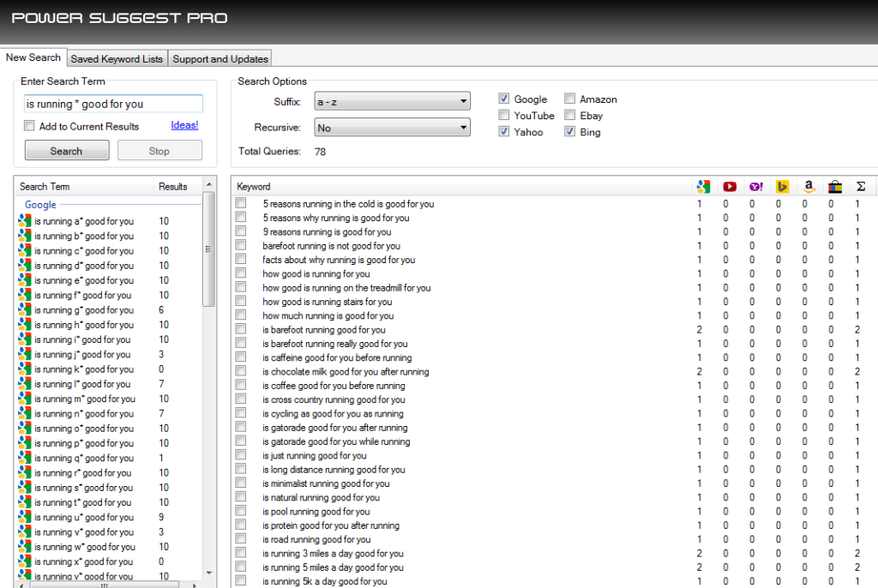878x588 pixels.
Task: Click the Bing column header icon
Action: [x=782, y=187]
